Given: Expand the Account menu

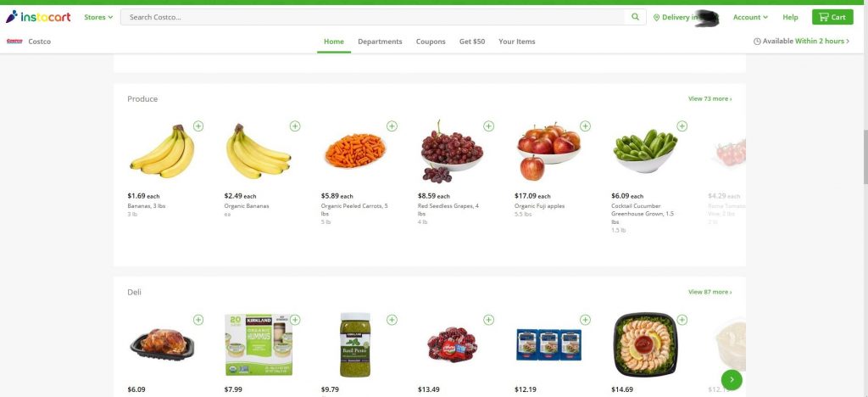Looking at the screenshot, I should [x=750, y=17].
